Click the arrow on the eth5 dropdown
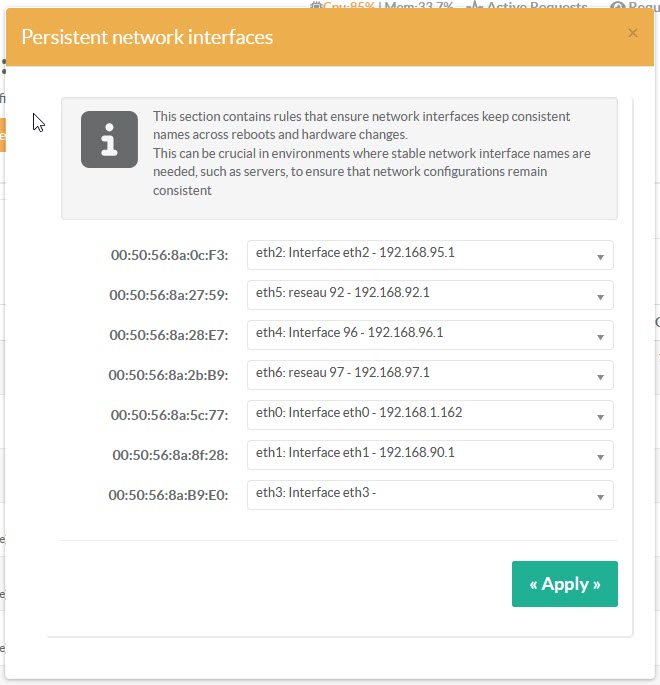This screenshot has width=660, height=685. coord(600,297)
